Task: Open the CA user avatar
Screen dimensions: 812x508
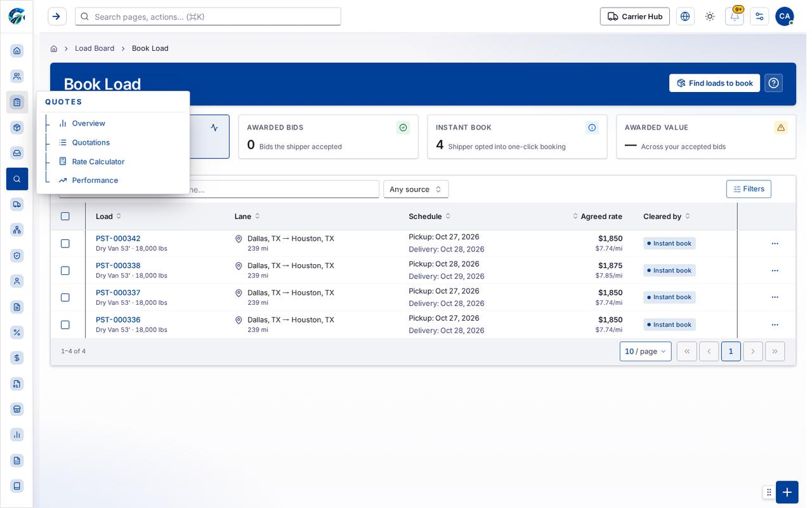Action: (785, 17)
